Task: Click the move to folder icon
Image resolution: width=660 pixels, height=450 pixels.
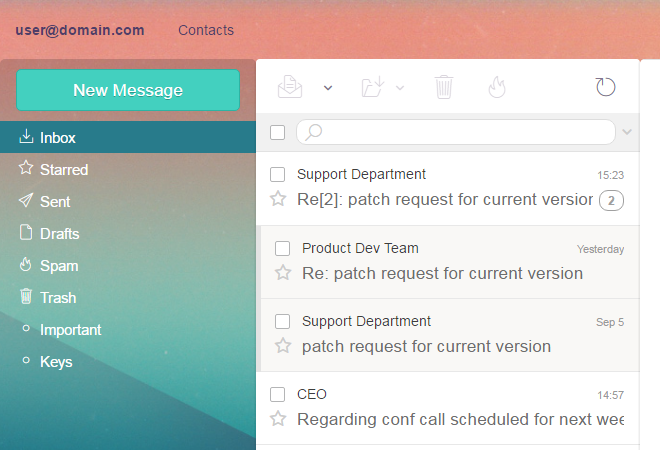Action: (373, 87)
